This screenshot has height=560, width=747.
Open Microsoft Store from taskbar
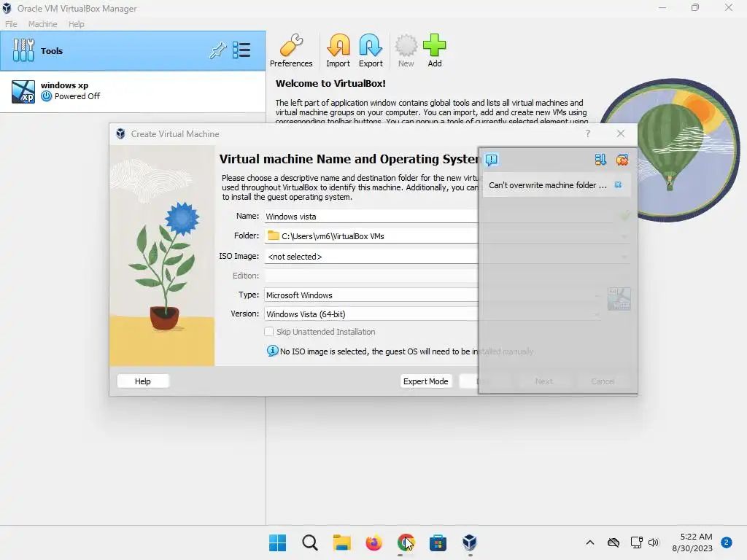438,542
